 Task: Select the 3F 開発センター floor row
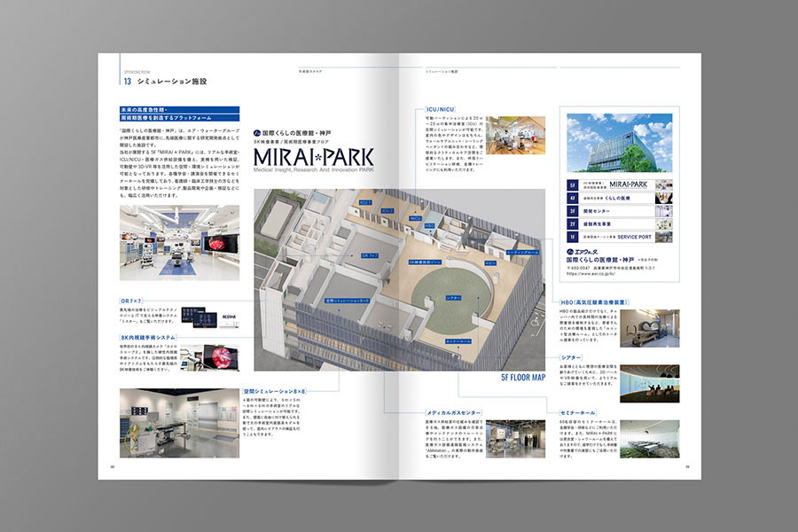620,211
